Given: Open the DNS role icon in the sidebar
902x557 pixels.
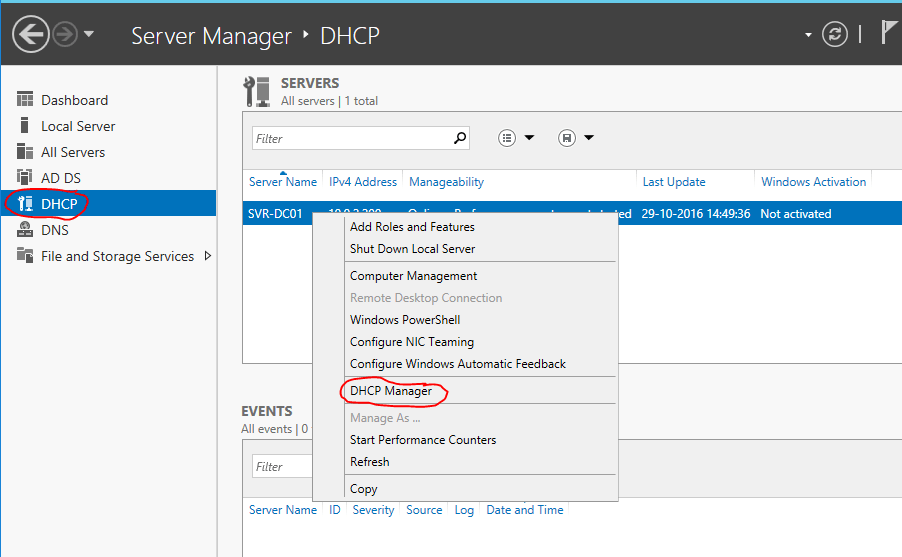Looking at the screenshot, I should click(x=25, y=230).
